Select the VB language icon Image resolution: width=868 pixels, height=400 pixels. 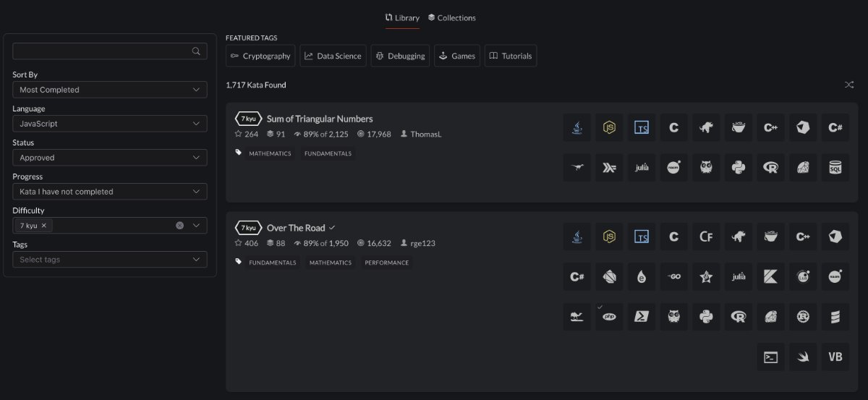point(835,357)
